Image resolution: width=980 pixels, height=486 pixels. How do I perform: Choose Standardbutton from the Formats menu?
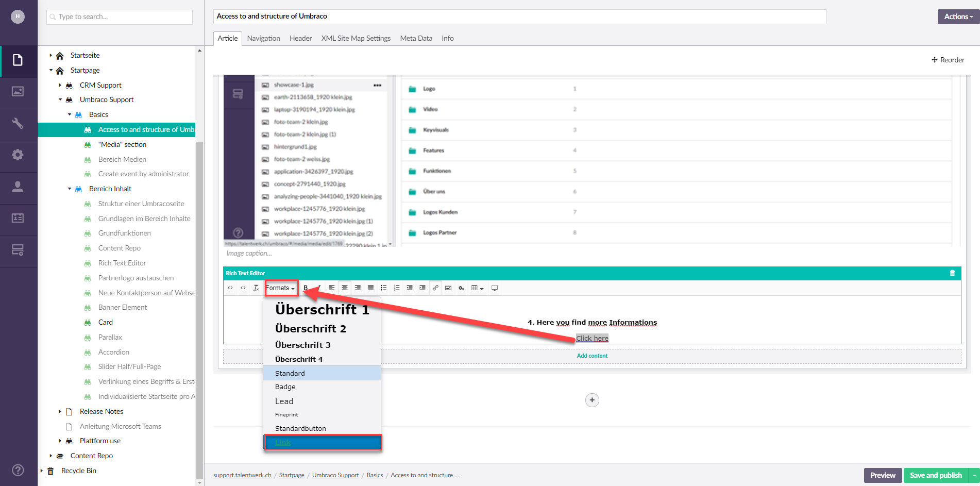click(322, 428)
